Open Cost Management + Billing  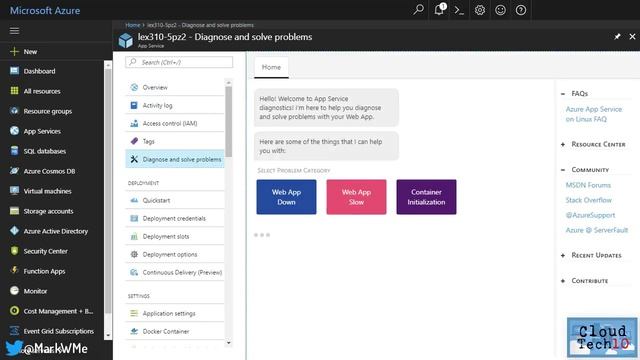tap(58, 311)
